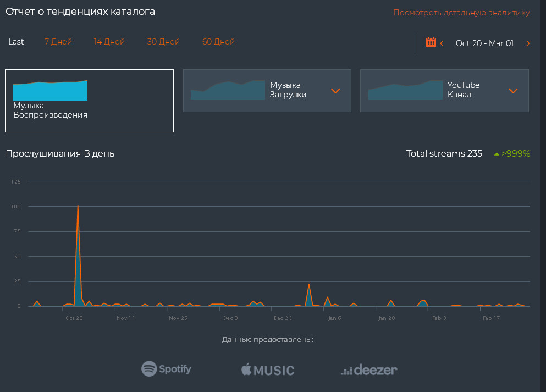Show last 14 Дней
Screen dimensions: 546x392
coord(109,42)
